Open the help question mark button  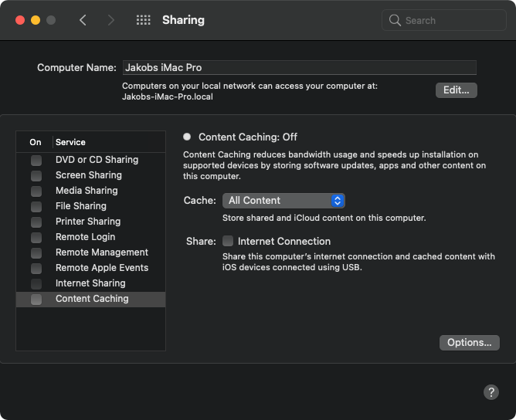point(491,392)
